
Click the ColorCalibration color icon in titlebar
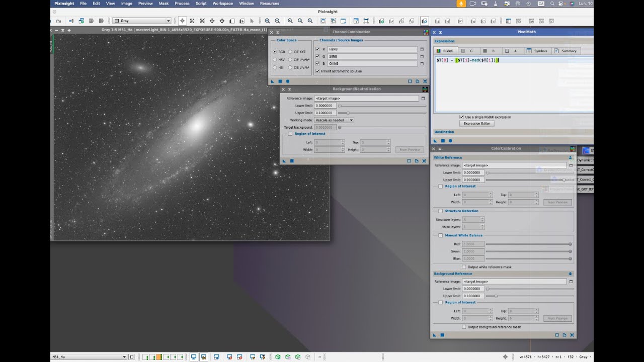point(573,149)
